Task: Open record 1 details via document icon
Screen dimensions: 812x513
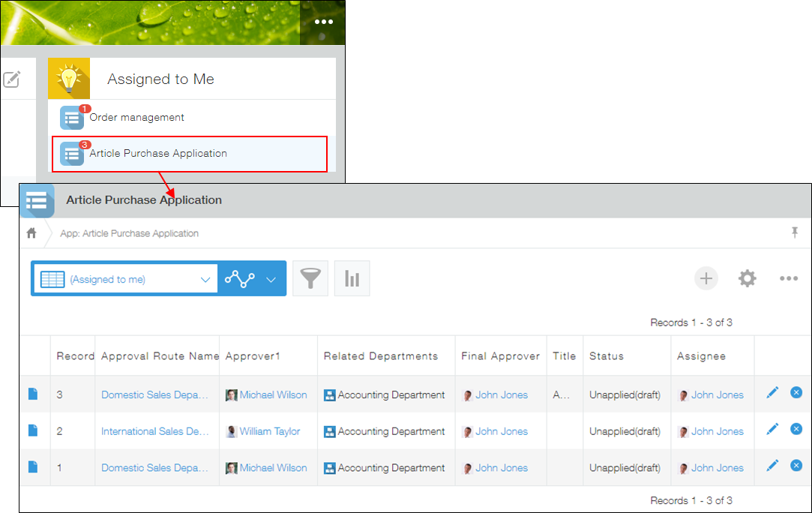Action: tap(31, 466)
